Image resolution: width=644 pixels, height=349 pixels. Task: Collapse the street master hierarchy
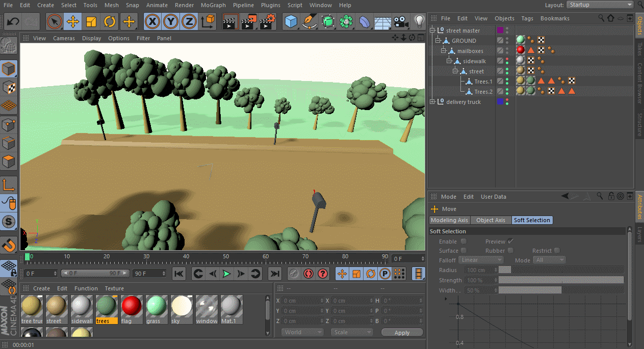432,31
